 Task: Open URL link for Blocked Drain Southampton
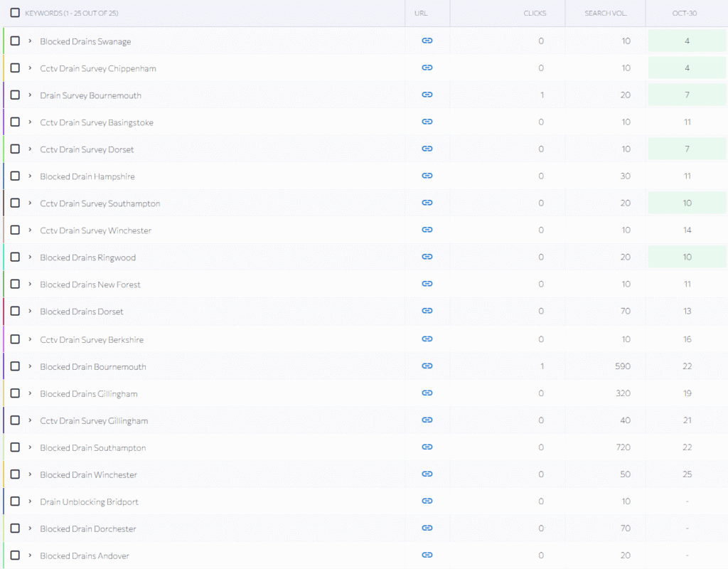point(427,447)
